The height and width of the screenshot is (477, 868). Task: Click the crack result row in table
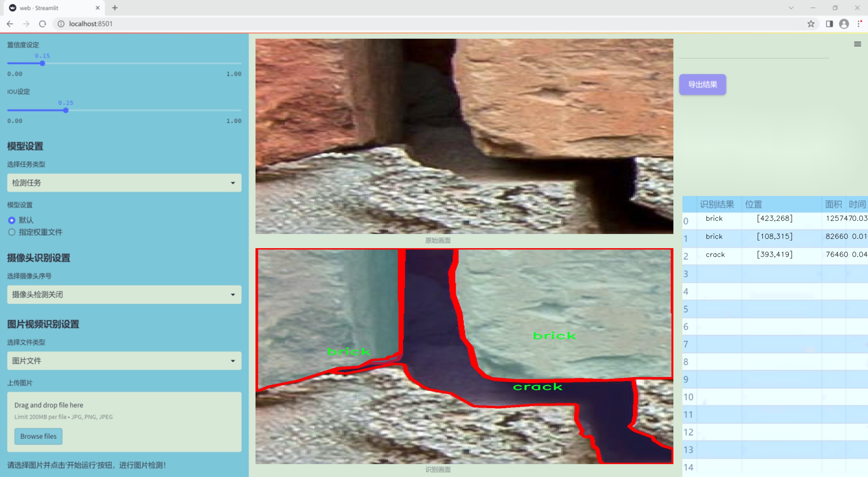(715, 255)
